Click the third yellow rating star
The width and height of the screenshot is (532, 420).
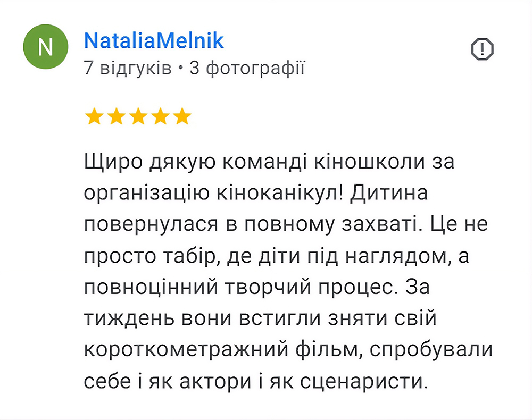pos(138,116)
